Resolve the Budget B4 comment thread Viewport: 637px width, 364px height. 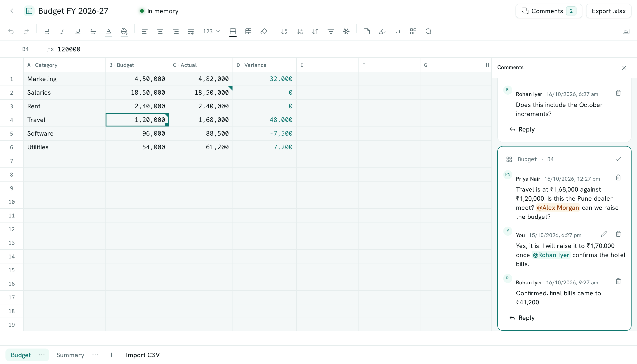tap(618, 159)
